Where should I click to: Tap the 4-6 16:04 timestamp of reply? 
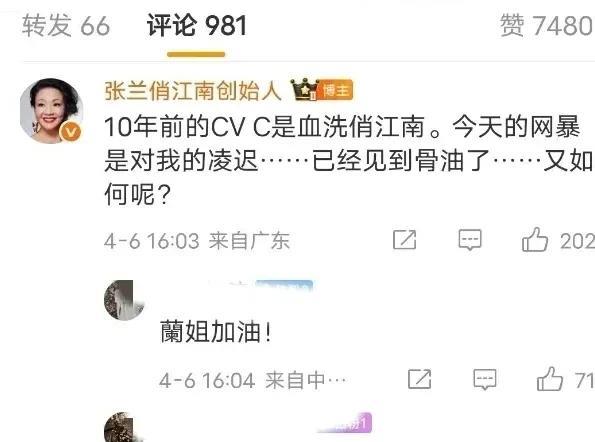tap(207, 380)
